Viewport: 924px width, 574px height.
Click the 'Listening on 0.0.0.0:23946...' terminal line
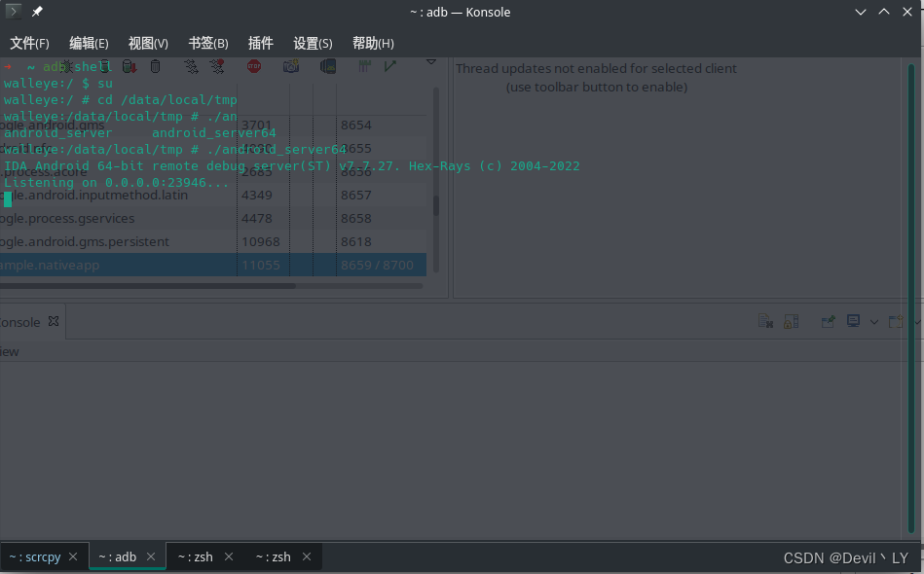pyautogui.click(x=116, y=183)
